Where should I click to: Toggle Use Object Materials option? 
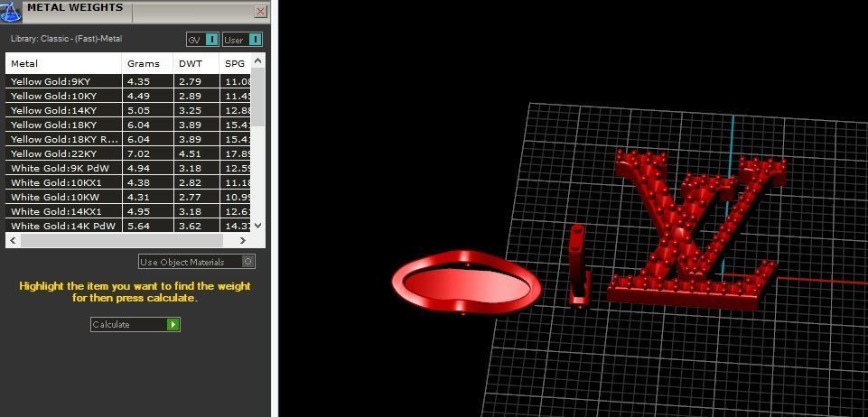click(197, 262)
